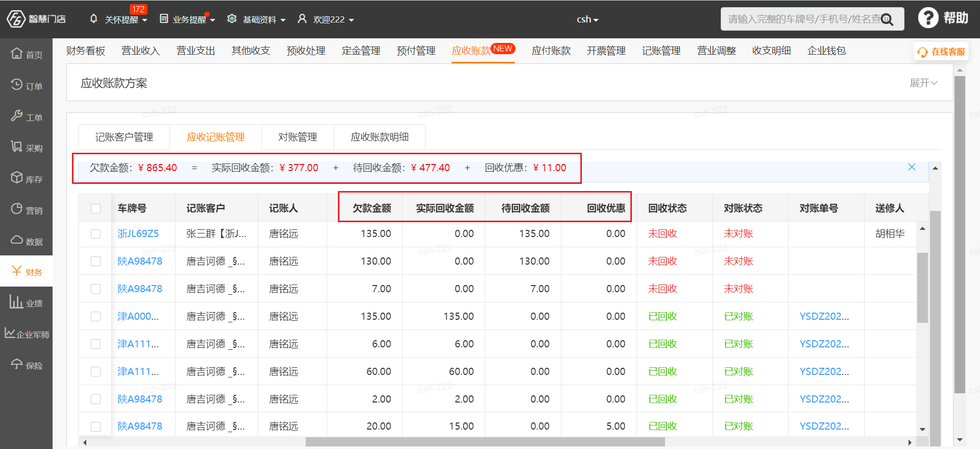This screenshot has height=449, width=980.
Task: Click the 智慧门店 logo icon
Action: (16, 19)
